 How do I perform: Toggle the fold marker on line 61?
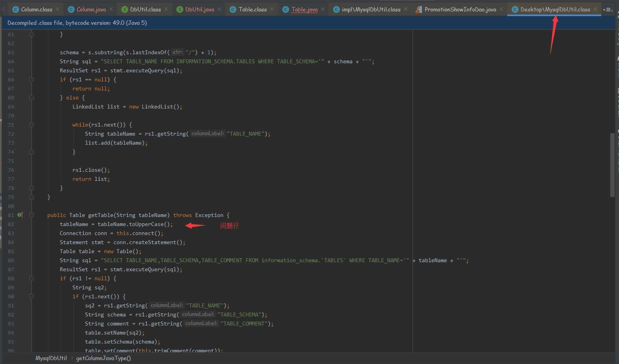coord(31,34)
